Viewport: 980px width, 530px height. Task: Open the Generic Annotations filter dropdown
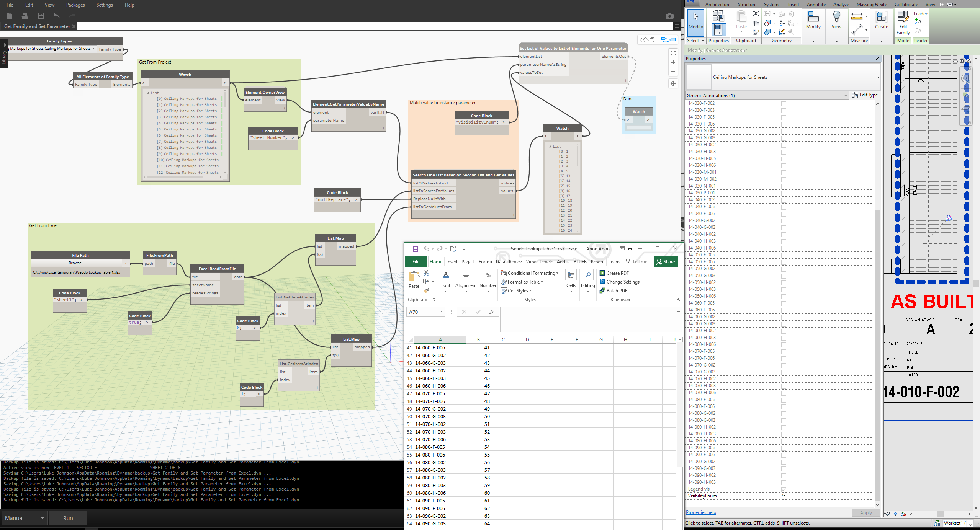767,96
